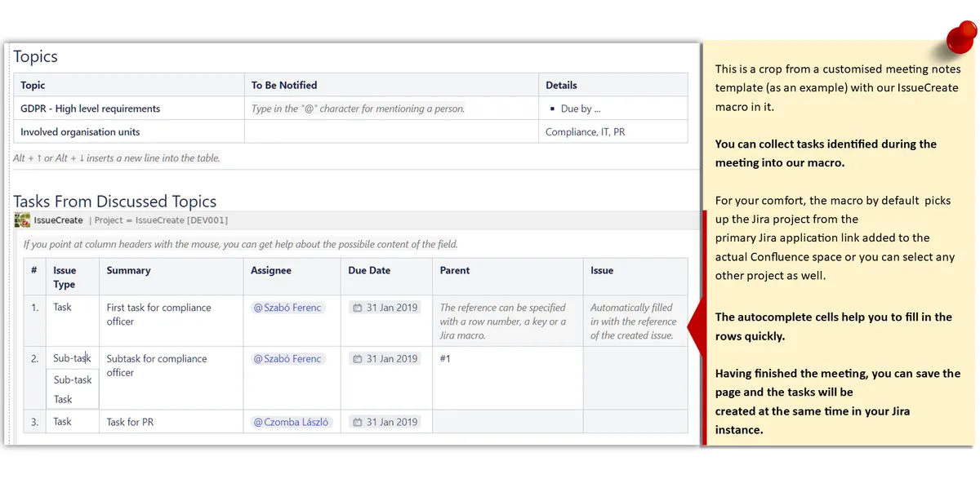This screenshot has height=479, width=980.
Task: Click the '#1' parent reference in row 2
Action: point(445,358)
